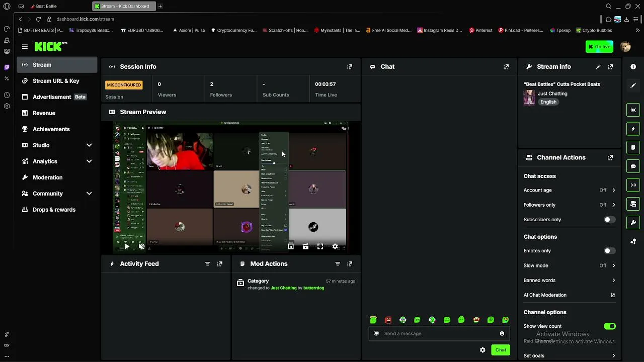Open Advertisement Beta page
Viewport: 644px width, 362px height.
(x=57, y=97)
